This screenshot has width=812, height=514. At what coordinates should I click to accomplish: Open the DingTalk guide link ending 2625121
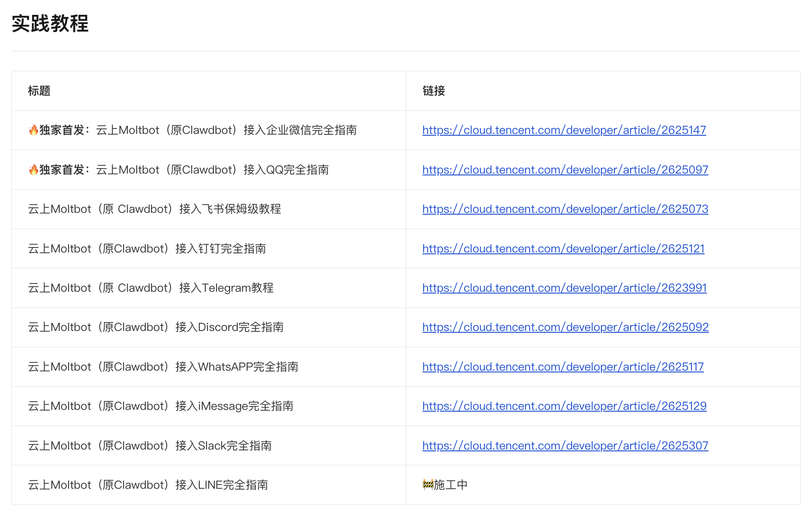click(563, 249)
